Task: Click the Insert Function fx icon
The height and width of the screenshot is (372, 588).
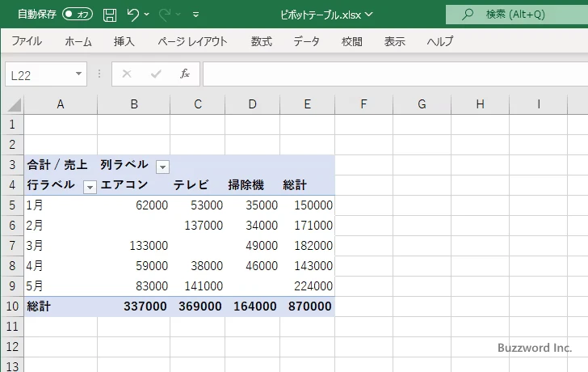Action: point(184,74)
